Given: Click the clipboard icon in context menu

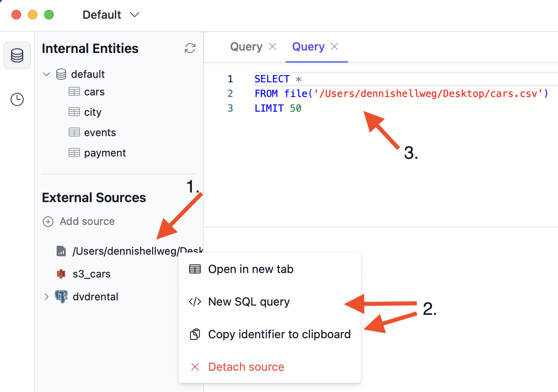Looking at the screenshot, I should pos(195,334).
